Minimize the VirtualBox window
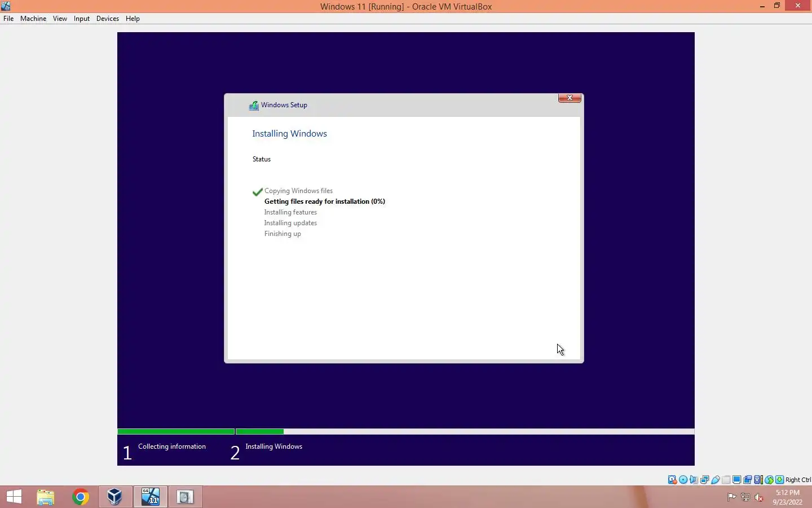 click(762, 6)
